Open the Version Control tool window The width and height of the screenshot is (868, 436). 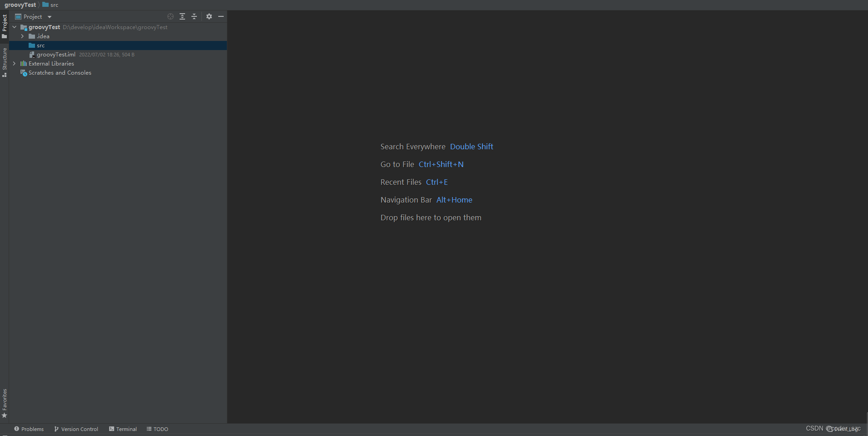(x=76, y=429)
